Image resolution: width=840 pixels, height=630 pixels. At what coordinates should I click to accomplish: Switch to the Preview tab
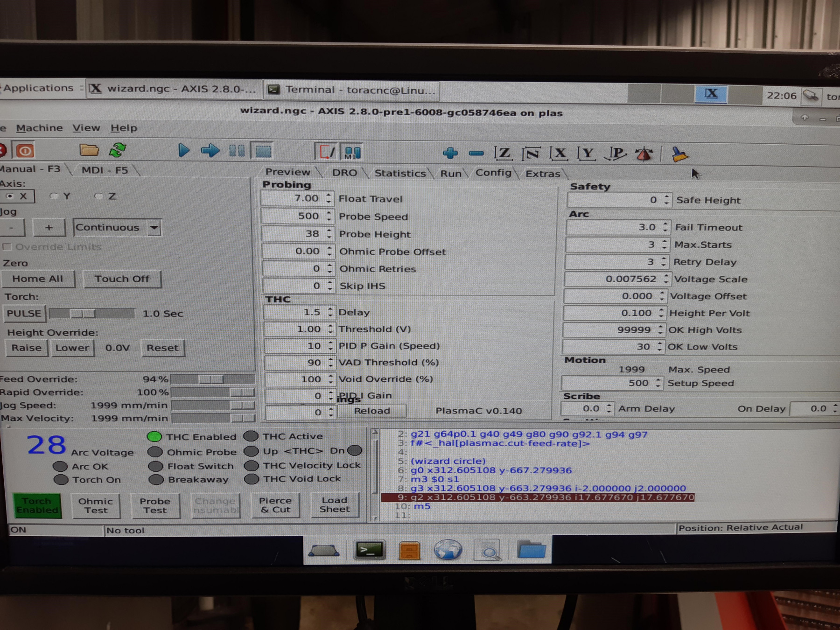(287, 172)
